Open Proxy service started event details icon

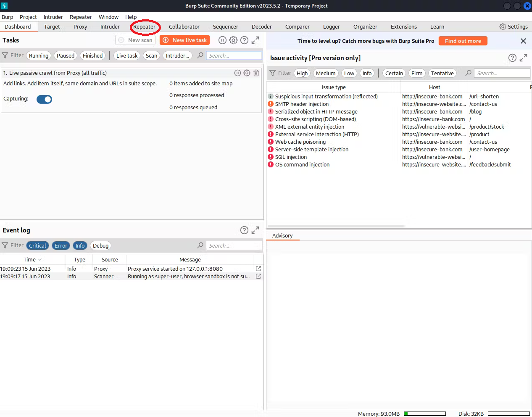click(x=258, y=269)
